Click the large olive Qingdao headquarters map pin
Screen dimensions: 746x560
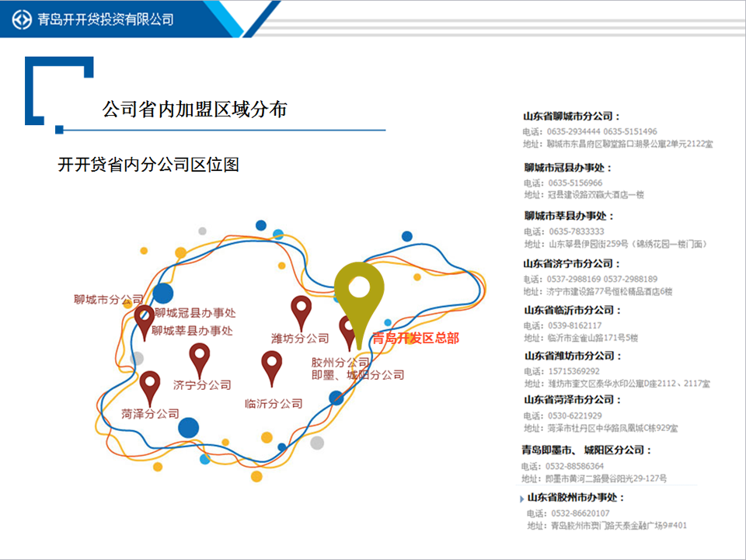pos(359,304)
